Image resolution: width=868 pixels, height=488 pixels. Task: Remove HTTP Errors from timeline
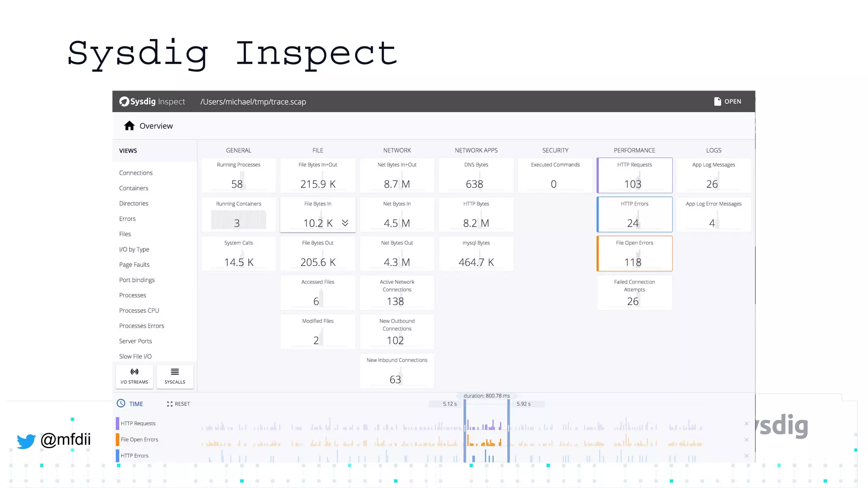click(746, 456)
